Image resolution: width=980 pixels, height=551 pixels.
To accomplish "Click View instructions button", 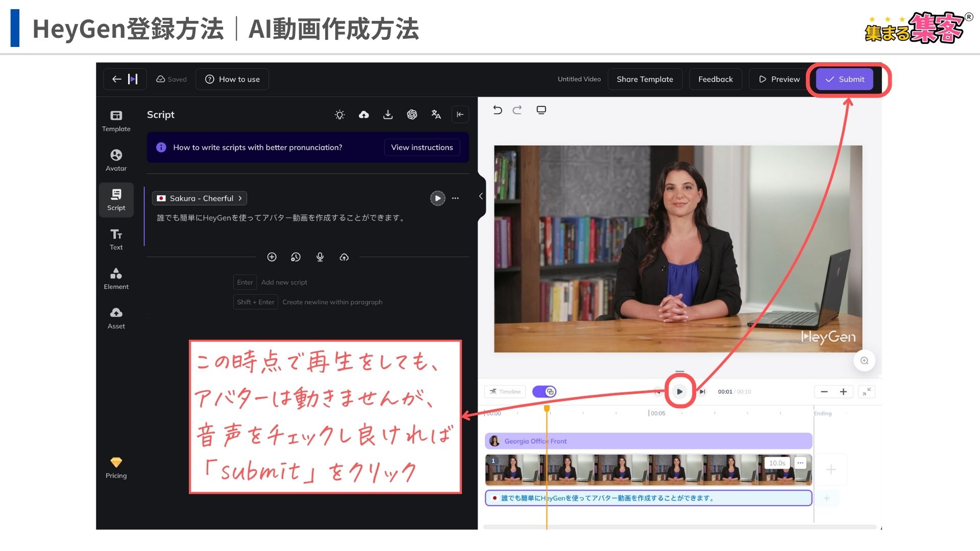I will (x=422, y=147).
